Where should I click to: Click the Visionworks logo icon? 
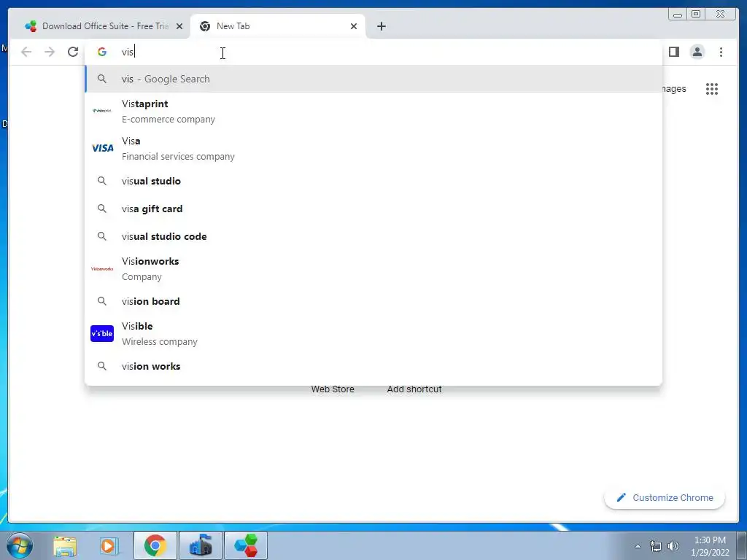102,268
